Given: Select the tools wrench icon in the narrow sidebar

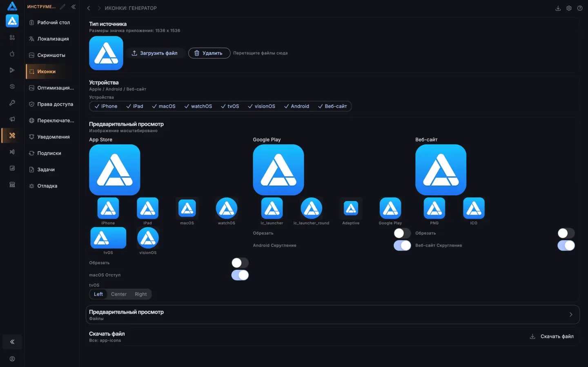Looking at the screenshot, I should [12, 136].
